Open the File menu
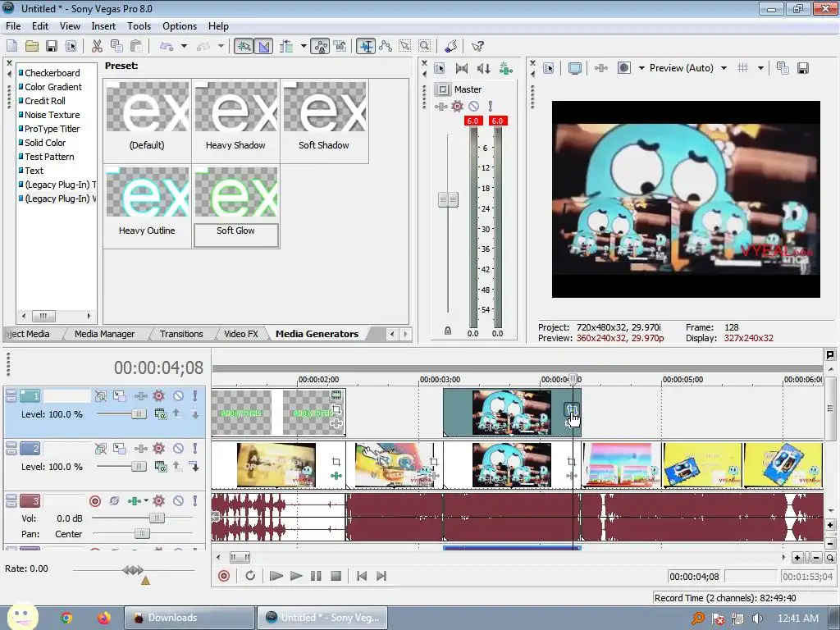840x630 pixels. [x=13, y=25]
